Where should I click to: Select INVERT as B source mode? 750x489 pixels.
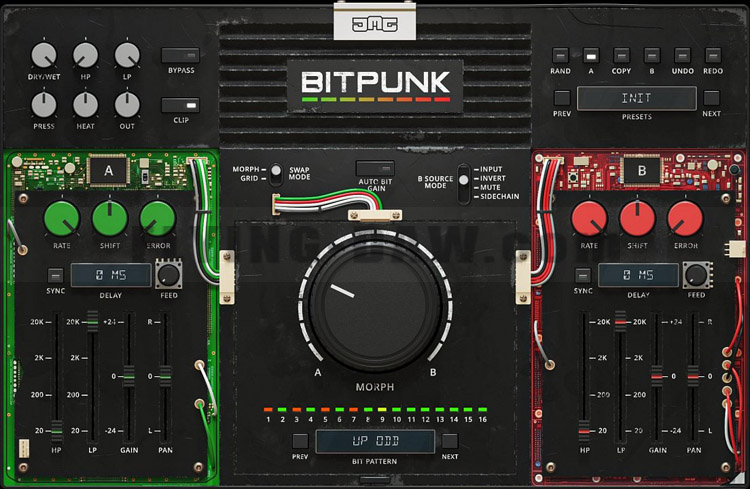tap(493, 178)
